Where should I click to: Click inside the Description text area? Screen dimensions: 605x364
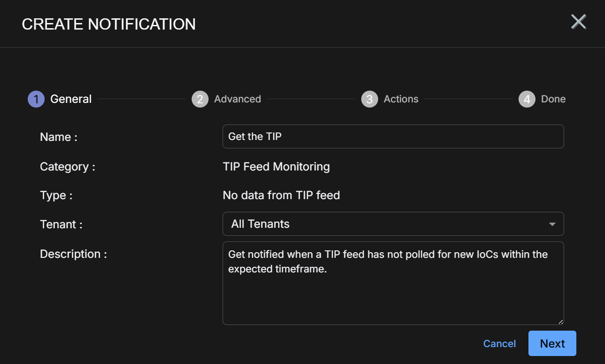coord(393,291)
